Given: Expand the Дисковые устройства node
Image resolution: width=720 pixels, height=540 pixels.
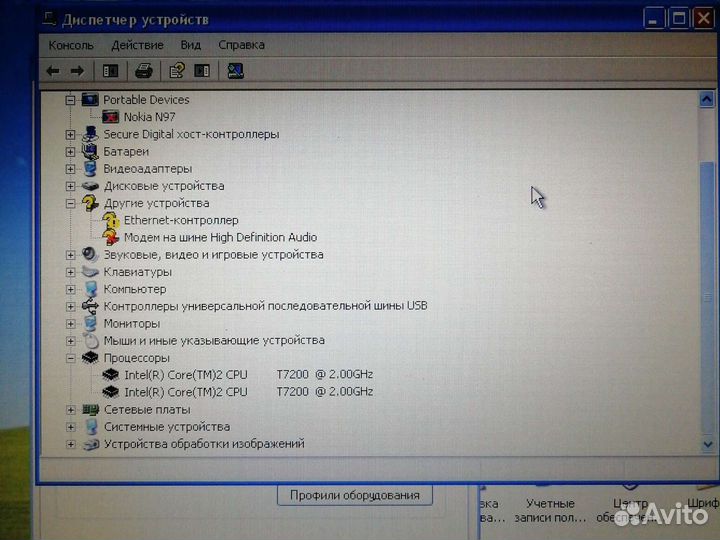Looking at the screenshot, I should pyautogui.click(x=70, y=186).
